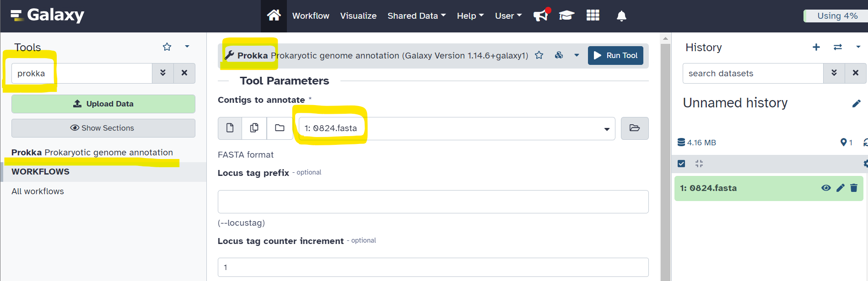Click the location pin count icon
This screenshot has height=281, width=868.
(846, 143)
